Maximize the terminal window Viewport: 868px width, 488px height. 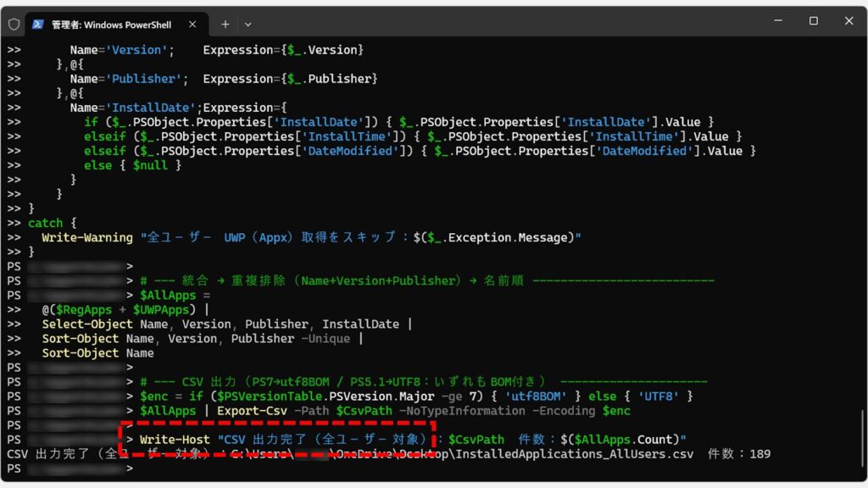click(x=813, y=21)
